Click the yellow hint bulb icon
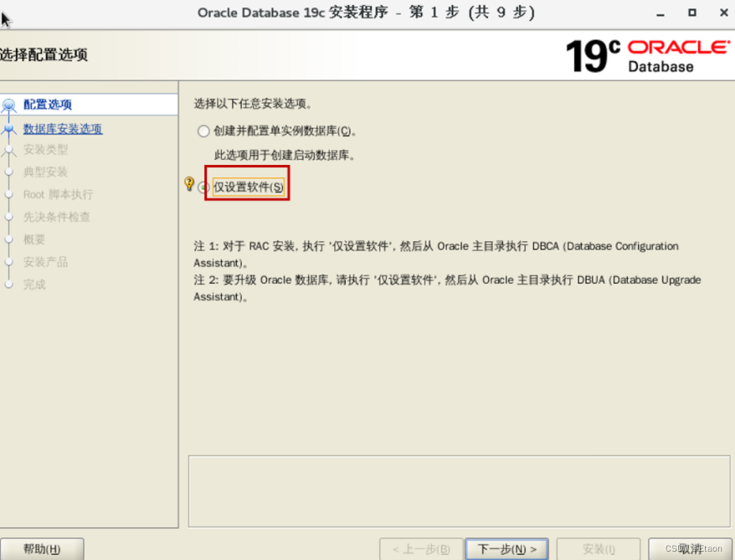This screenshot has width=735, height=560. point(189,183)
